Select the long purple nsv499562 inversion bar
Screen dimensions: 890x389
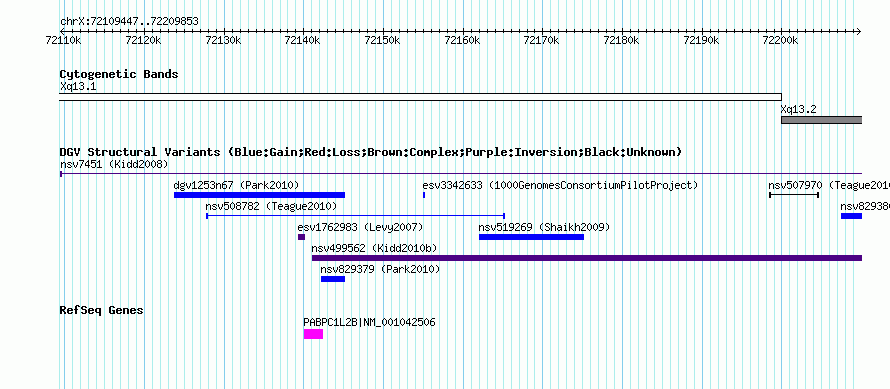(587, 258)
